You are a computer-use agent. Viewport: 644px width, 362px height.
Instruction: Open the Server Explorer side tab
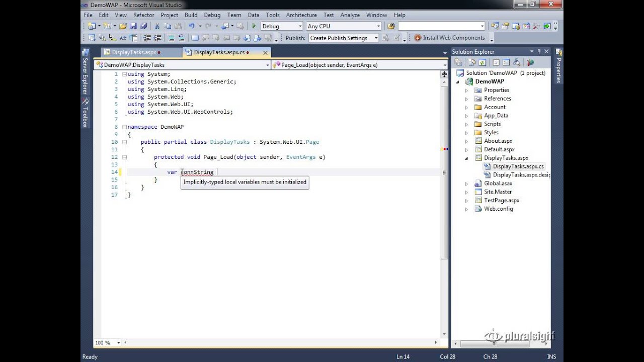pos(85,72)
